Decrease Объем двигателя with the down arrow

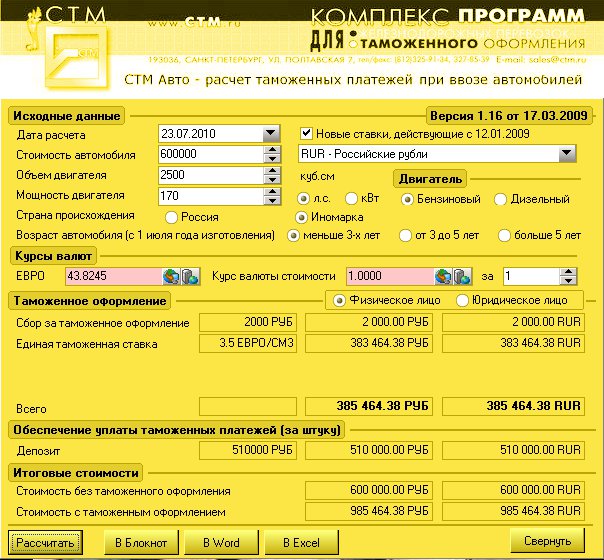[272, 179]
